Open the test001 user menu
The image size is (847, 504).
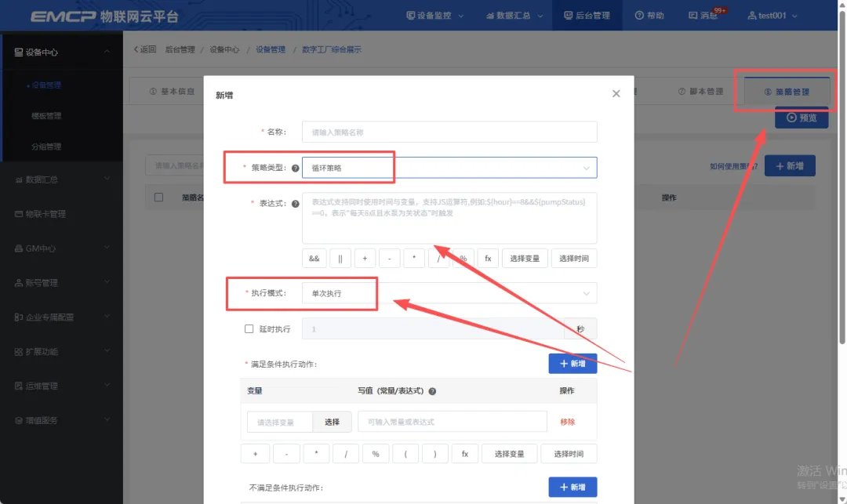point(772,16)
